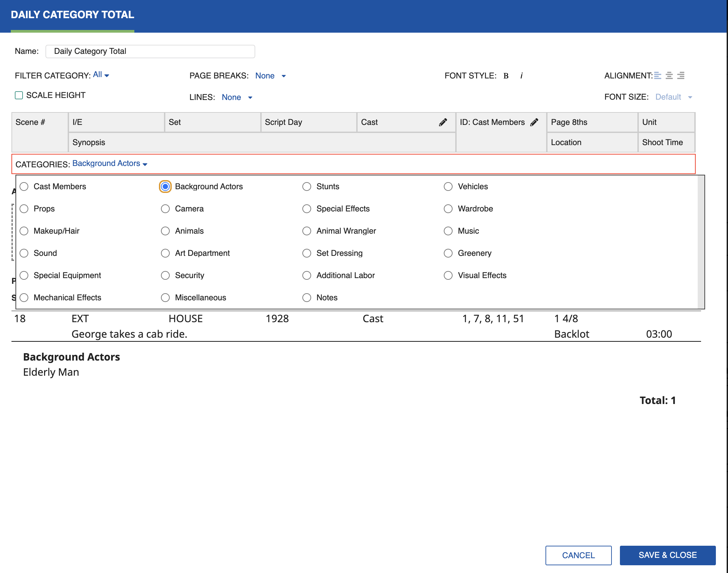Select the Vehicles category radio button
728x573 pixels.
point(449,186)
